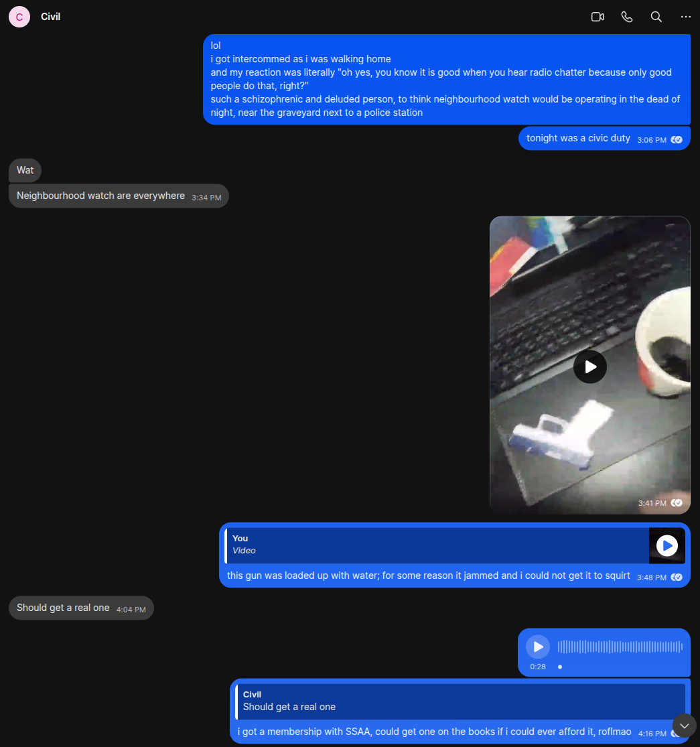
Task: Open the quoted video reply thumbnail
Action: click(x=667, y=545)
